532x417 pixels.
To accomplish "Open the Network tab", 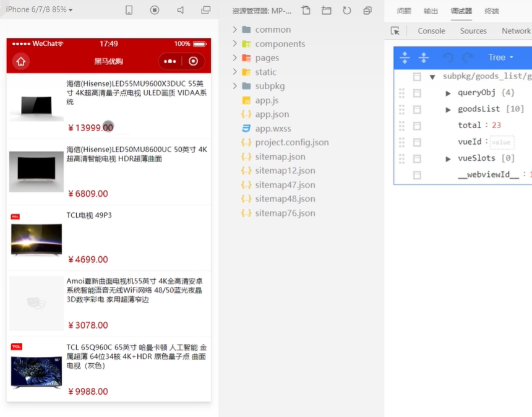I will click(516, 31).
